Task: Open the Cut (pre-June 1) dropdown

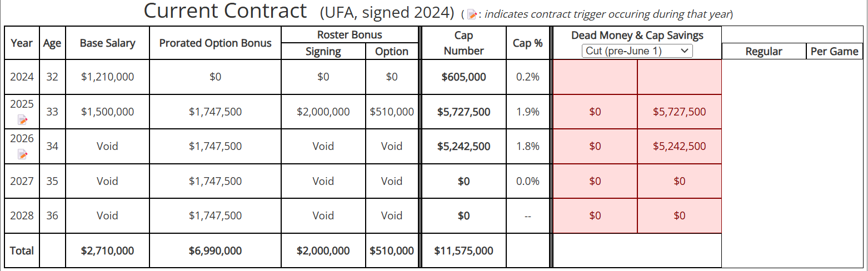Action: pyautogui.click(x=637, y=51)
